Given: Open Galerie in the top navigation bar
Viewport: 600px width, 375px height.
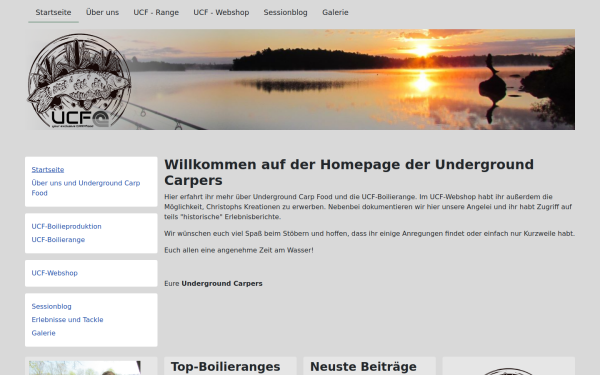Looking at the screenshot, I should click(335, 12).
